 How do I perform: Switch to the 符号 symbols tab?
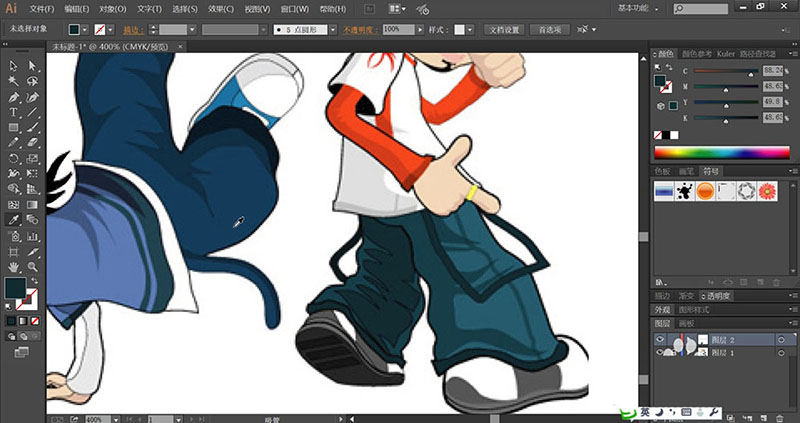pyautogui.click(x=710, y=171)
